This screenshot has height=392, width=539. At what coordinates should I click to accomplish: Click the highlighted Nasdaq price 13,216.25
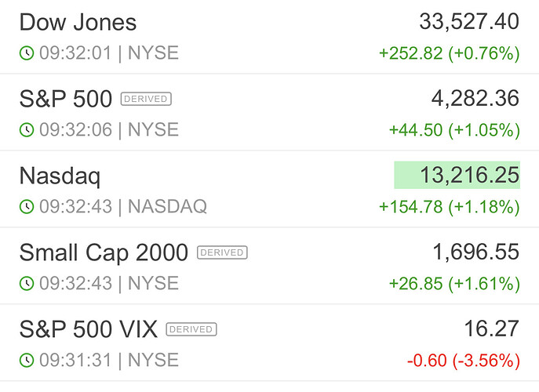click(x=457, y=176)
